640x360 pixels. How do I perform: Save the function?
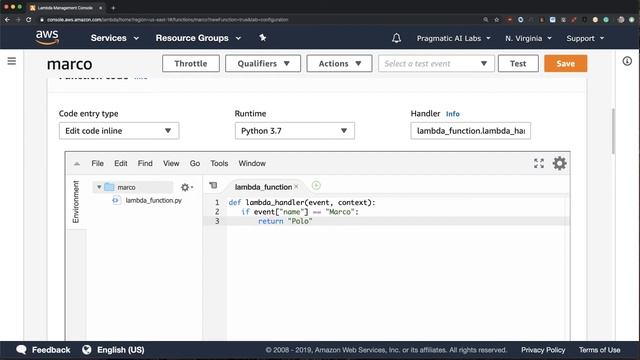566,64
